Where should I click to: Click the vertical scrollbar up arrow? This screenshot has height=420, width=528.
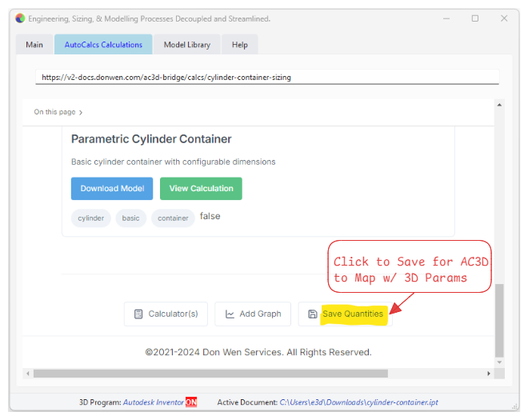499,105
